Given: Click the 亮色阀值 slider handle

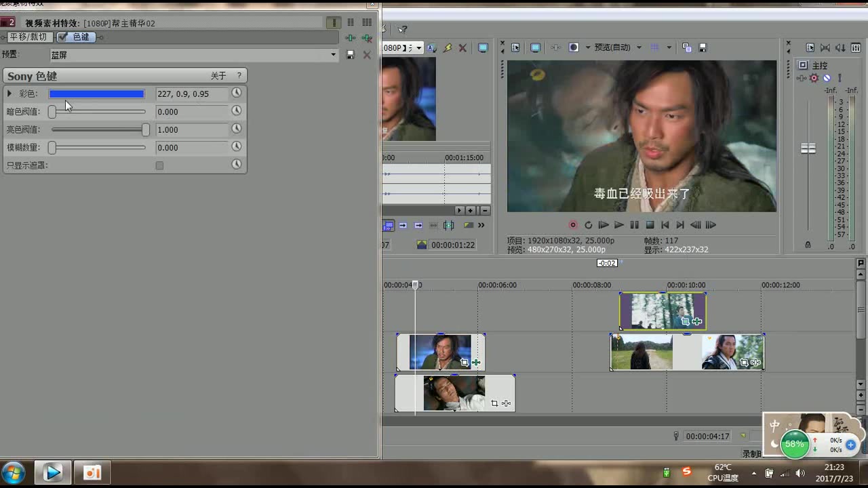Looking at the screenshot, I should click(x=145, y=129).
